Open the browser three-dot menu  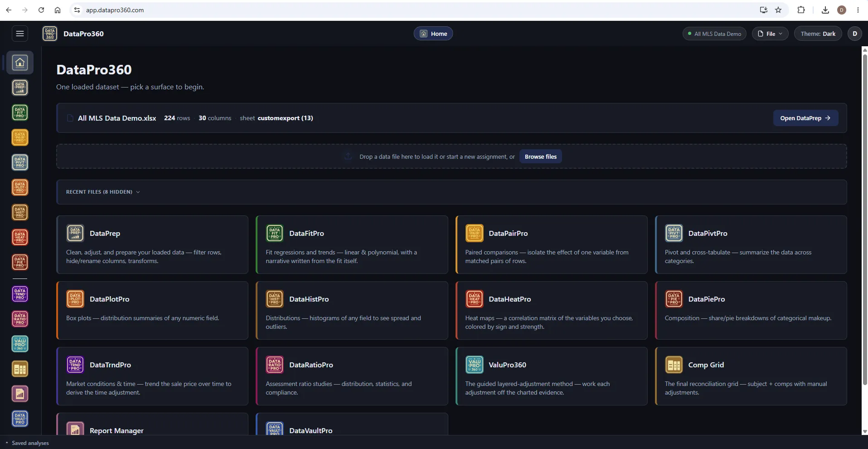858,10
